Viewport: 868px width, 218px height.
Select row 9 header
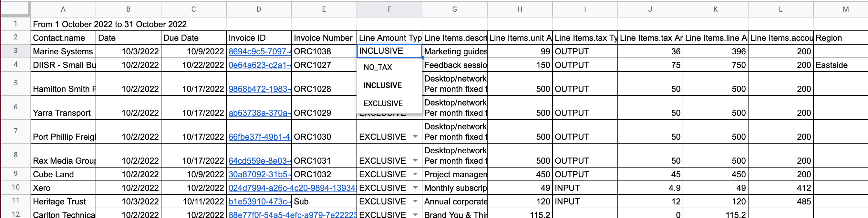16,174
